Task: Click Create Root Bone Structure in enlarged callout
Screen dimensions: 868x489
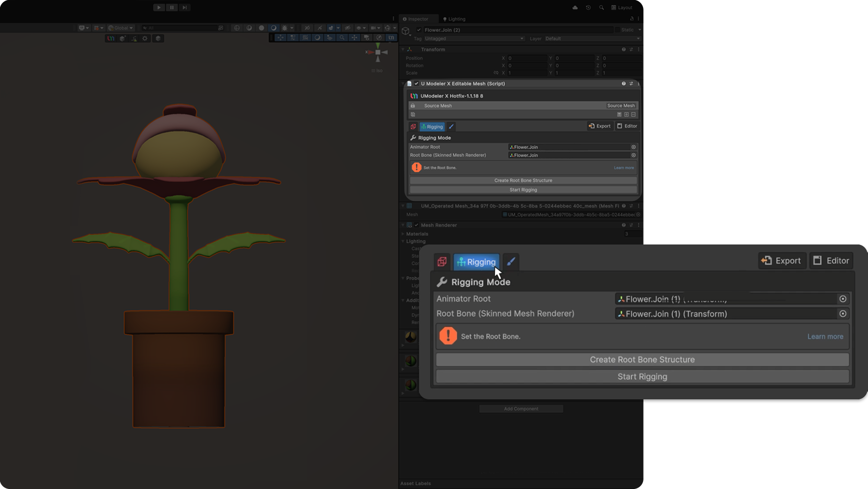Action: click(642, 360)
